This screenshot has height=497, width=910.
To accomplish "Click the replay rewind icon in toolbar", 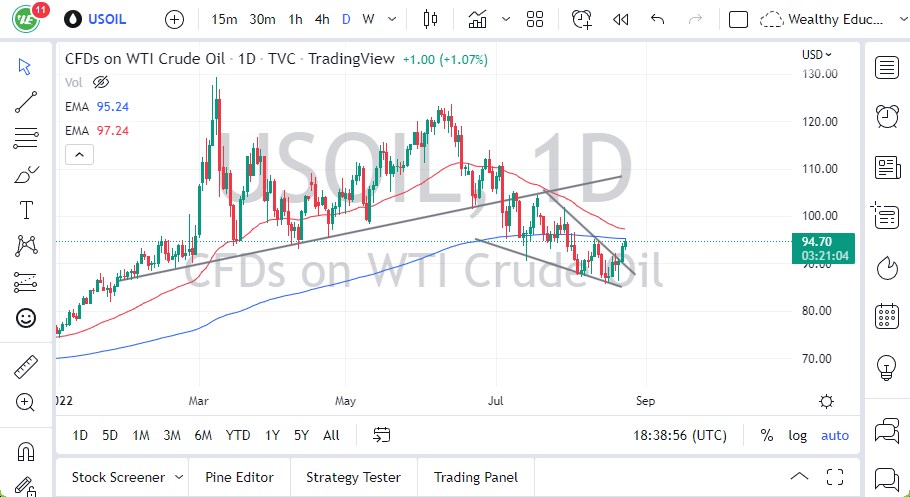I will click(x=621, y=19).
